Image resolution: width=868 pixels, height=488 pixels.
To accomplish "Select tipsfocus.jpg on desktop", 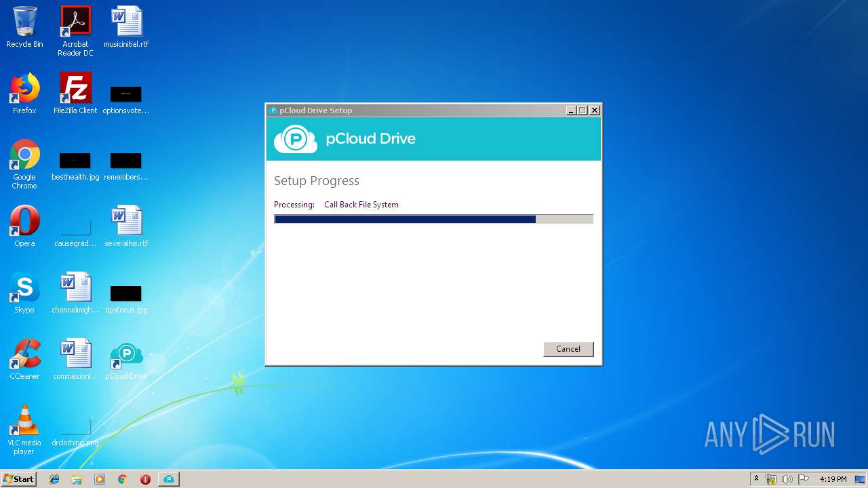I will [x=126, y=298].
